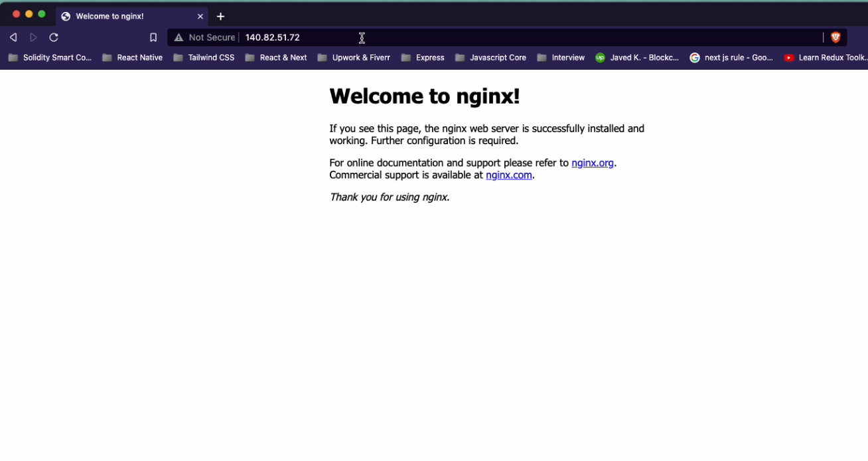Open the Learn Redux Toolkit YouTube bookmark
The width and height of the screenshot is (868, 461).
(826, 58)
